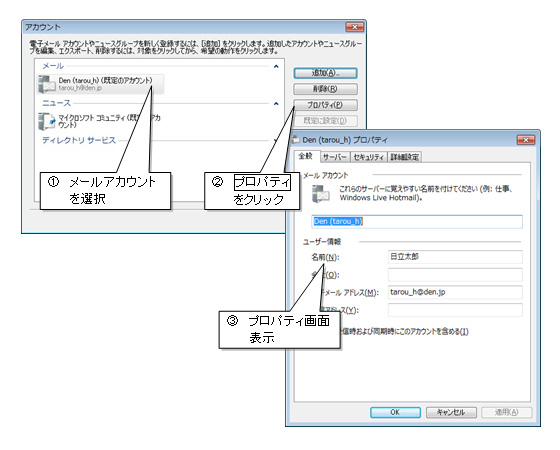Screen dimensions: 560x450
Task: Click the ニュース section header text
Action: click(x=56, y=103)
